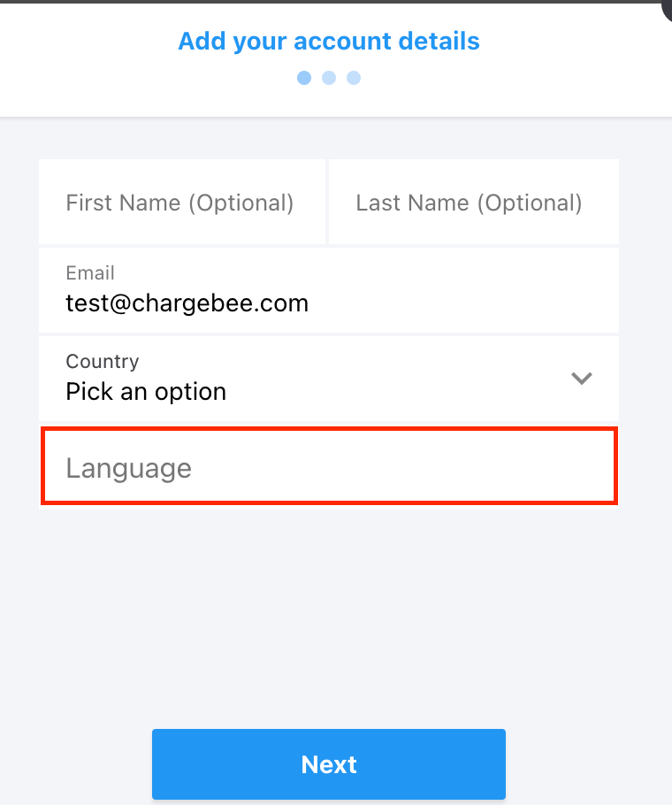The width and height of the screenshot is (672, 805).
Task: Open the Country dropdown
Action: point(329,379)
